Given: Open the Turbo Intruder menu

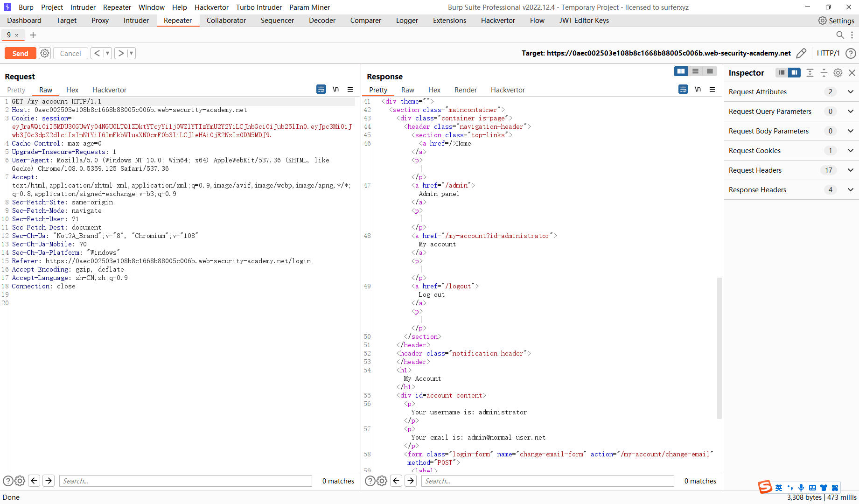Looking at the screenshot, I should click(259, 7).
